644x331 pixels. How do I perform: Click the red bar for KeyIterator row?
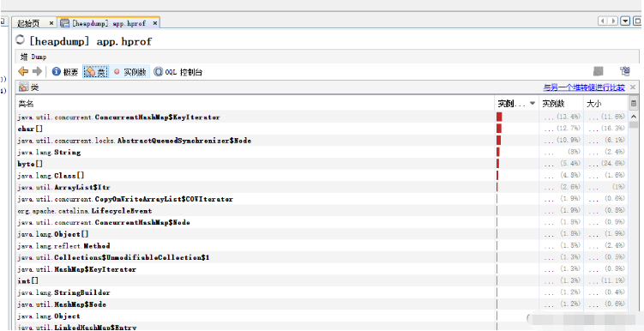[499, 117]
